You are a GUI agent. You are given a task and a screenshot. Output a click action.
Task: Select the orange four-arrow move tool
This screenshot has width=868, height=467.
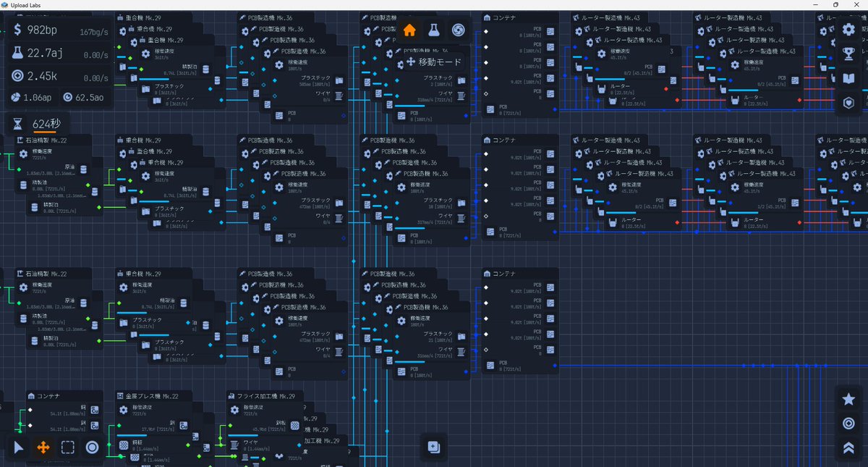coord(43,447)
